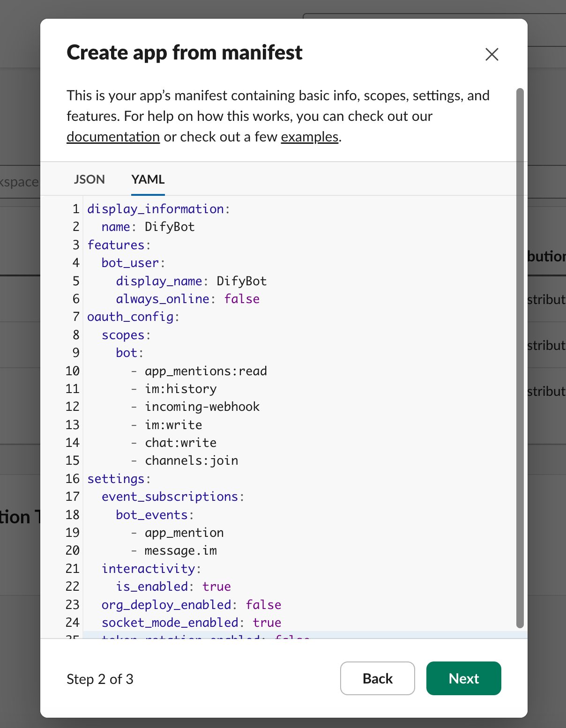Viewport: 566px width, 728px height.
Task: Click the always_online false value
Action: (242, 298)
